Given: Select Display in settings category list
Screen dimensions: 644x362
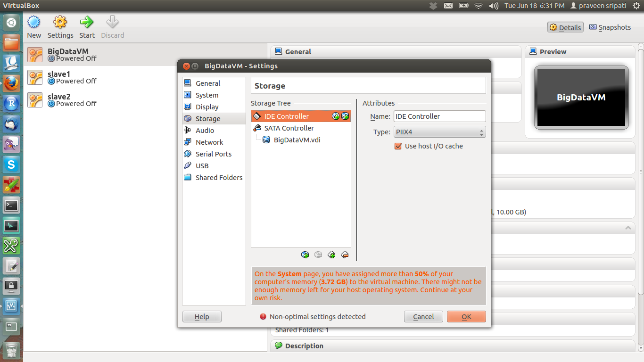Looking at the screenshot, I should click(214, 107).
